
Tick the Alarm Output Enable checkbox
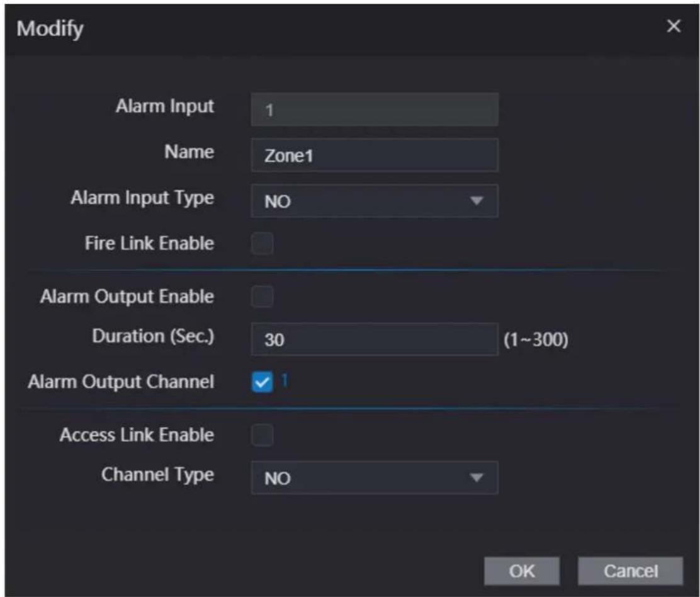point(262,297)
